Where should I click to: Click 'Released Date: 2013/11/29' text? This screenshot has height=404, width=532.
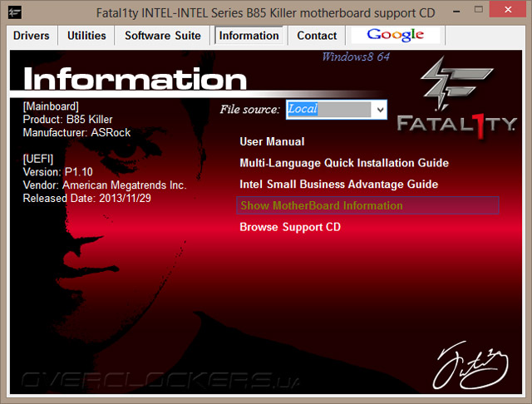click(86, 198)
